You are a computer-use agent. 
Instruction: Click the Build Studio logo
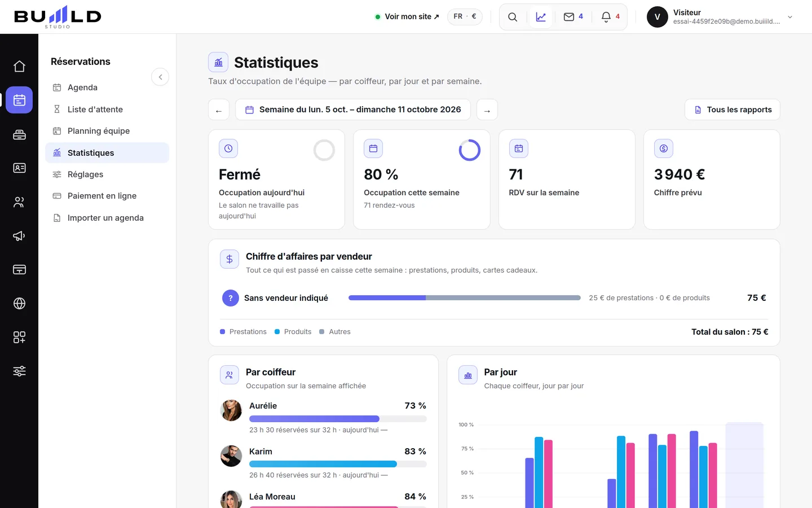[58, 17]
